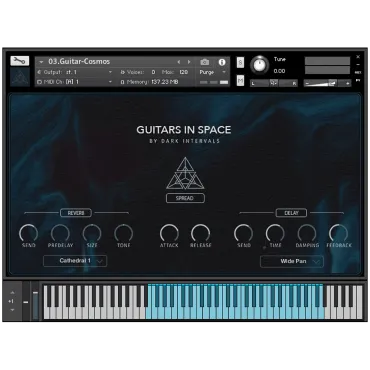Open the wrench edit mode icon

tap(20, 61)
